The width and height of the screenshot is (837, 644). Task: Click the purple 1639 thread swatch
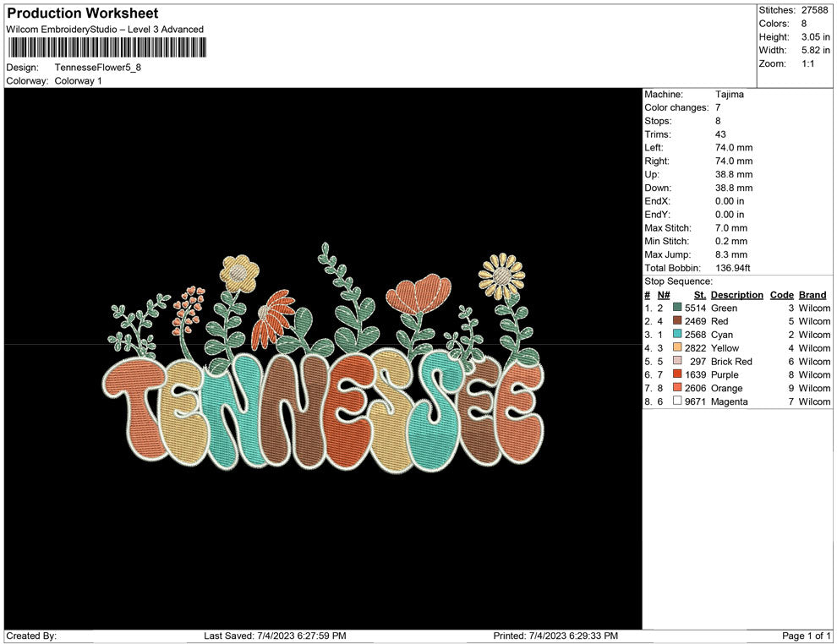click(x=677, y=374)
